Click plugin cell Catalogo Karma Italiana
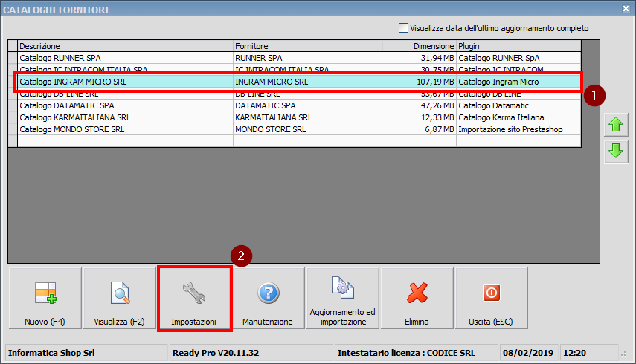The width and height of the screenshot is (636, 364). (x=518, y=117)
